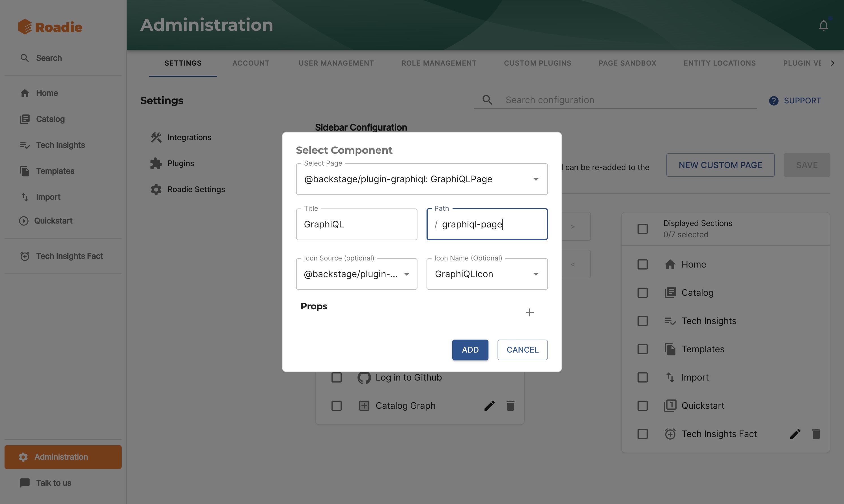Add a new prop with the plus icon
This screenshot has height=504, width=844.
point(529,312)
